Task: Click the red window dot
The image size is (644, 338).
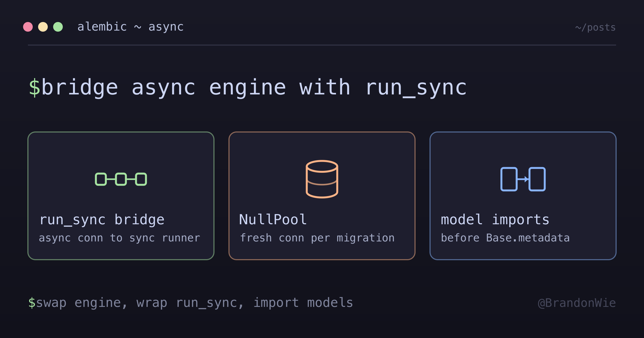Action: (x=28, y=27)
